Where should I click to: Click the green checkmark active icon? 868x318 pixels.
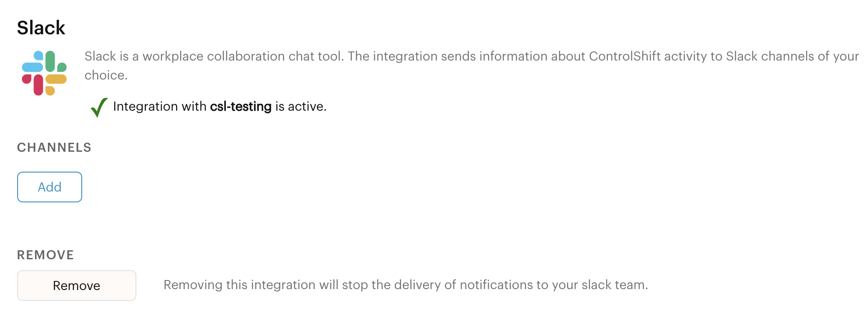coord(99,108)
